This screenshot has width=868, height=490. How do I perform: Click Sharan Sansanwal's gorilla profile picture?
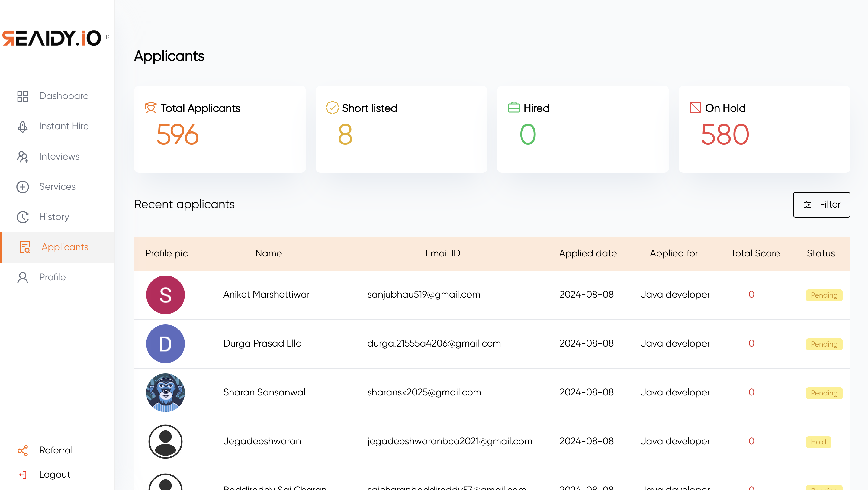tap(166, 393)
